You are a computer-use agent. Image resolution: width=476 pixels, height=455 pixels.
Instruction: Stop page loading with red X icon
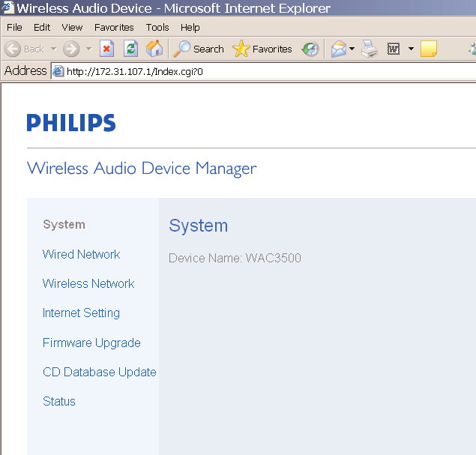pyautogui.click(x=107, y=49)
